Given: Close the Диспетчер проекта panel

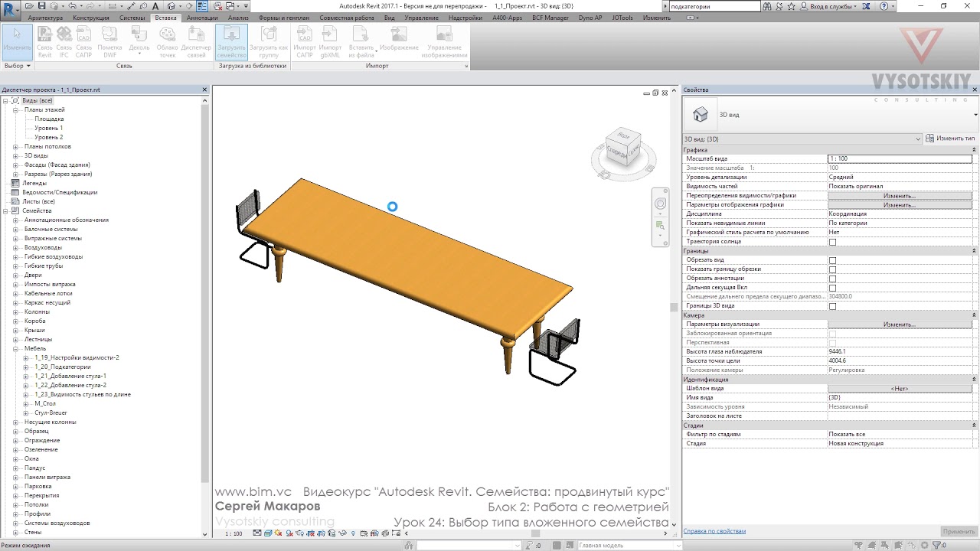Looking at the screenshot, I should click(204, 90).
